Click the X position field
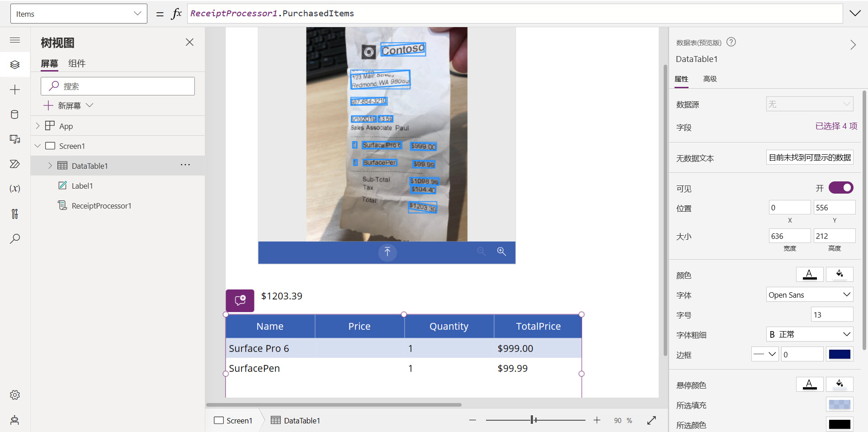 (790, 207)
